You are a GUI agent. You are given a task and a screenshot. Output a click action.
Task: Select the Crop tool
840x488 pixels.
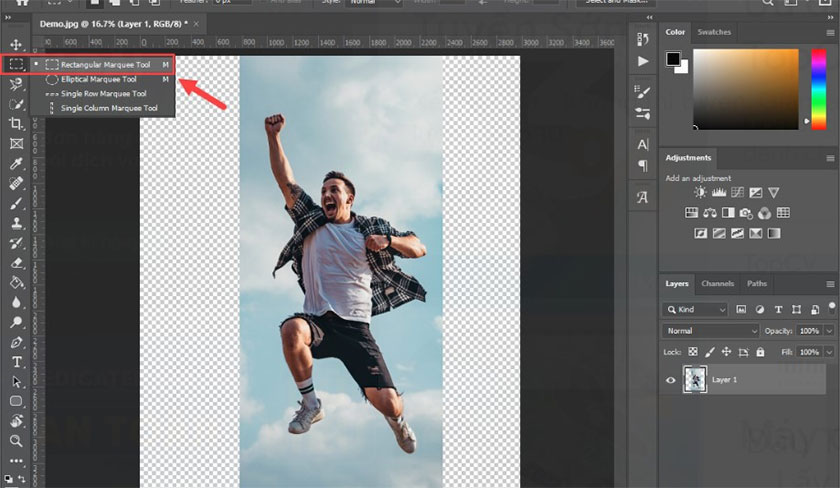pos(16,124)
